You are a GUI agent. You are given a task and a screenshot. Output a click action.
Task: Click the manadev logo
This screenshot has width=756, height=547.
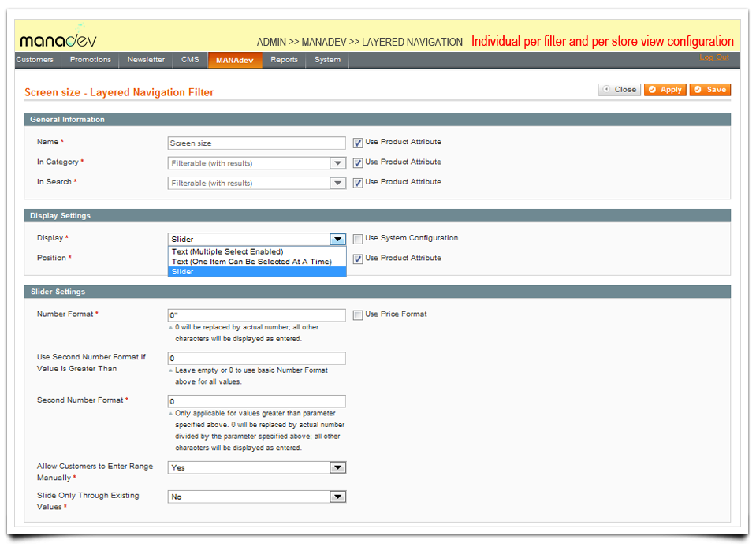click(x=58, y=36)
